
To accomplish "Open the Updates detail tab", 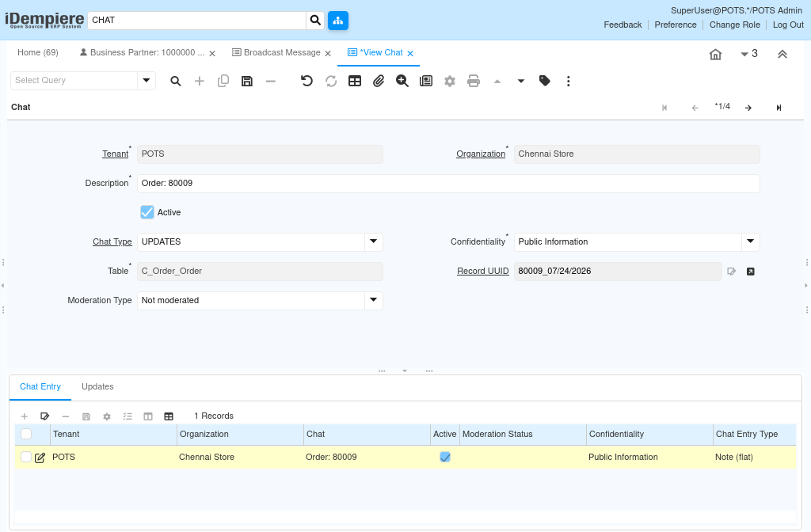I will (97, 386).
